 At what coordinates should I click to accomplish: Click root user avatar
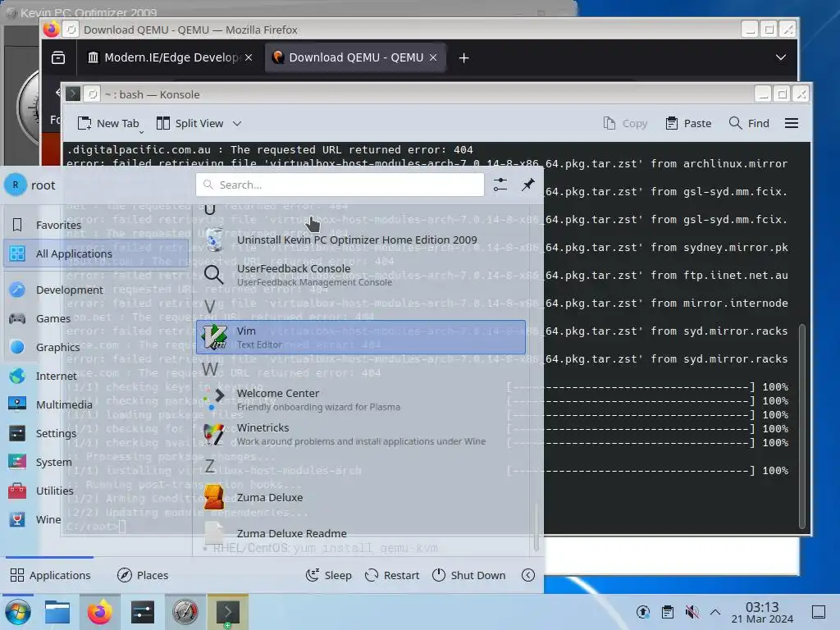coord(16,185)
